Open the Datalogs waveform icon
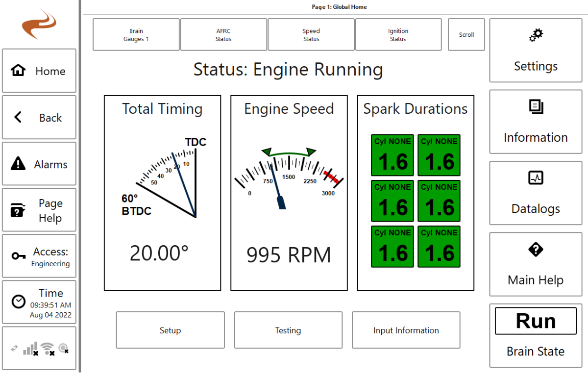 click(536, 178)
